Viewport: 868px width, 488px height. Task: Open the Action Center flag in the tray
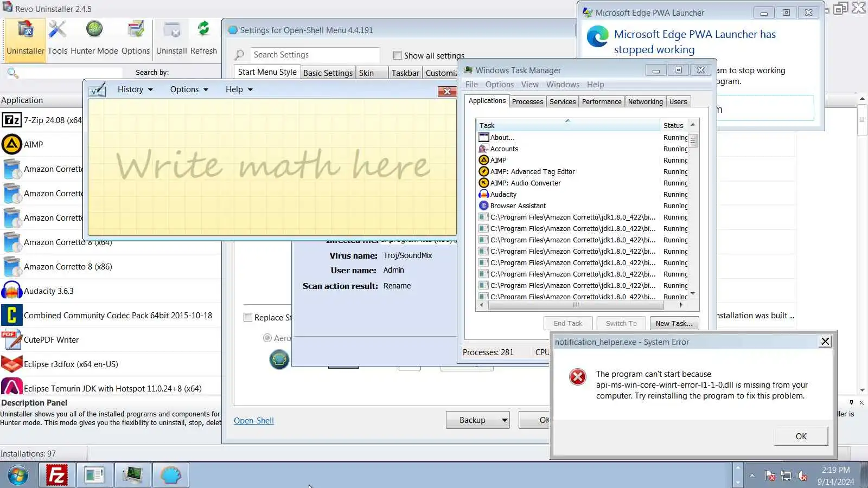pos(770,476)
